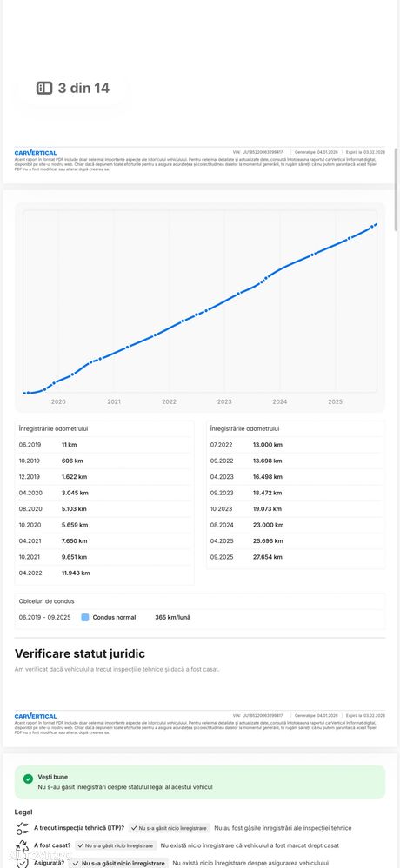
Task: Click the blue Condus normal color swatch
Action: coord(84,617)
